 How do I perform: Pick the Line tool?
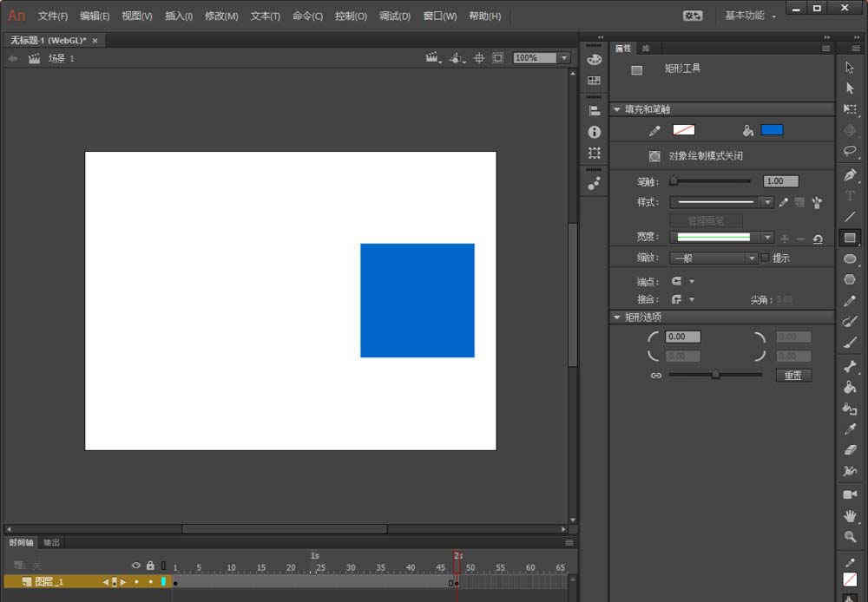[850, 217]
